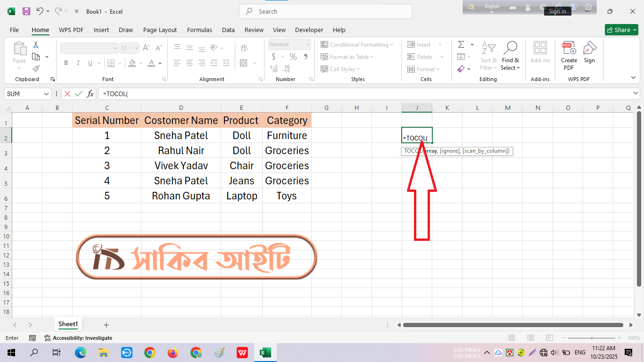
Task: Open the Number Format dropdown showing General
Action: 289,44
